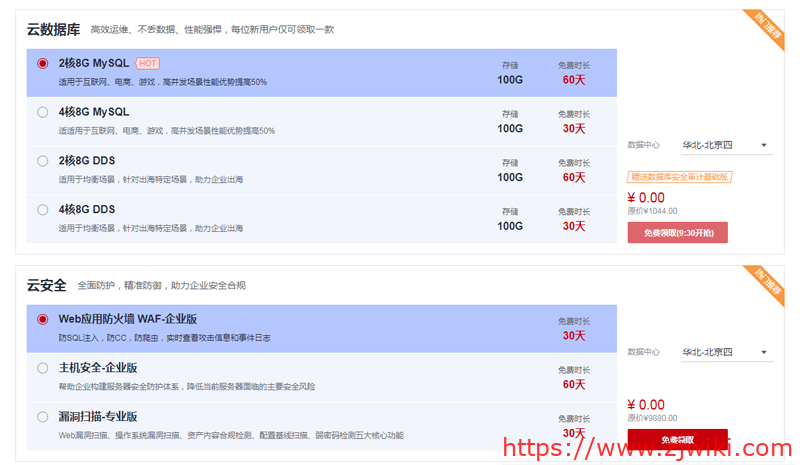Click 免费领取(9:30开抢) button
Viewport: 800px width, 465px height.
678,233
